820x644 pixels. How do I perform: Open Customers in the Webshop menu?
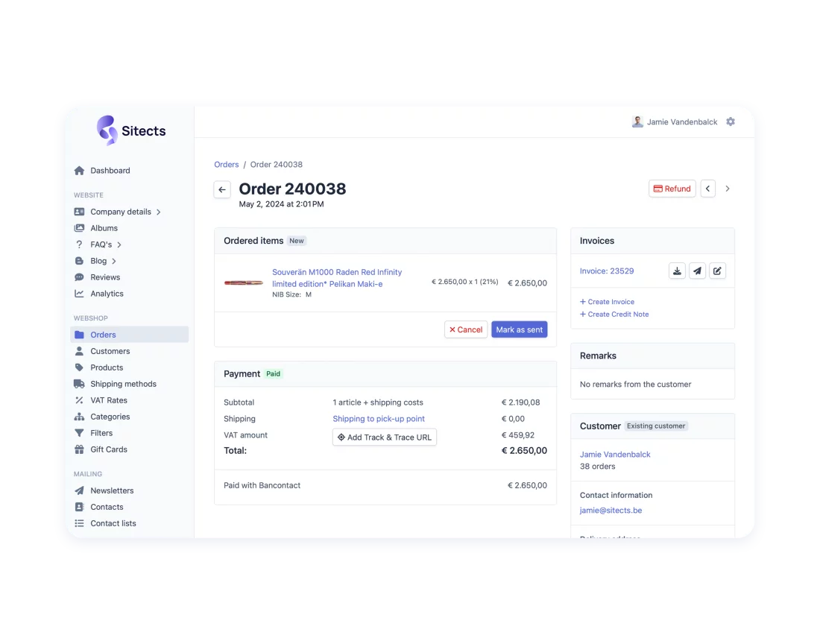pos(110,351)
